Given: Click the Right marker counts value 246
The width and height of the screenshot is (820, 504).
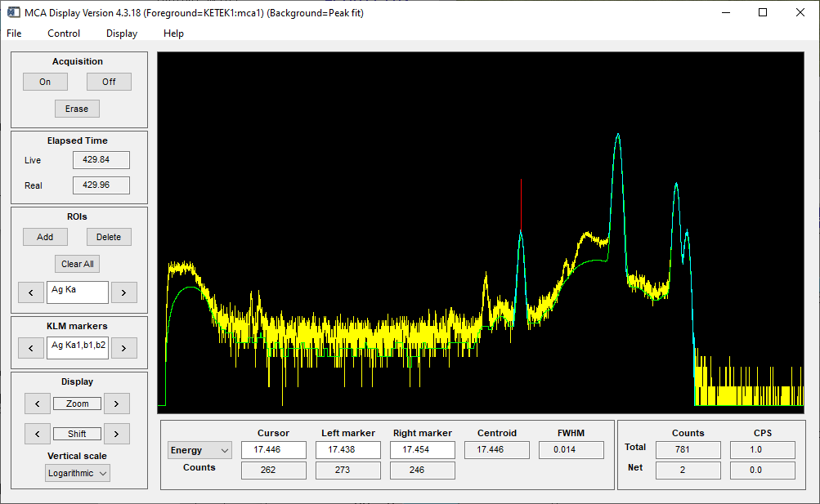Looking at the screenshot, I should click(x=422, y=470).
